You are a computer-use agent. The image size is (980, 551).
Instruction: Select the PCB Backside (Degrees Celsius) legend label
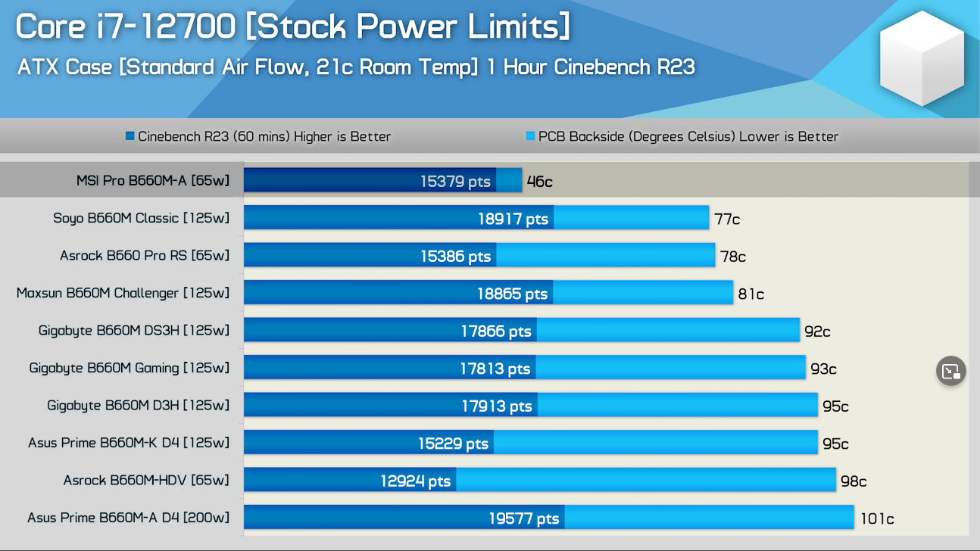[x=688, y=137]
